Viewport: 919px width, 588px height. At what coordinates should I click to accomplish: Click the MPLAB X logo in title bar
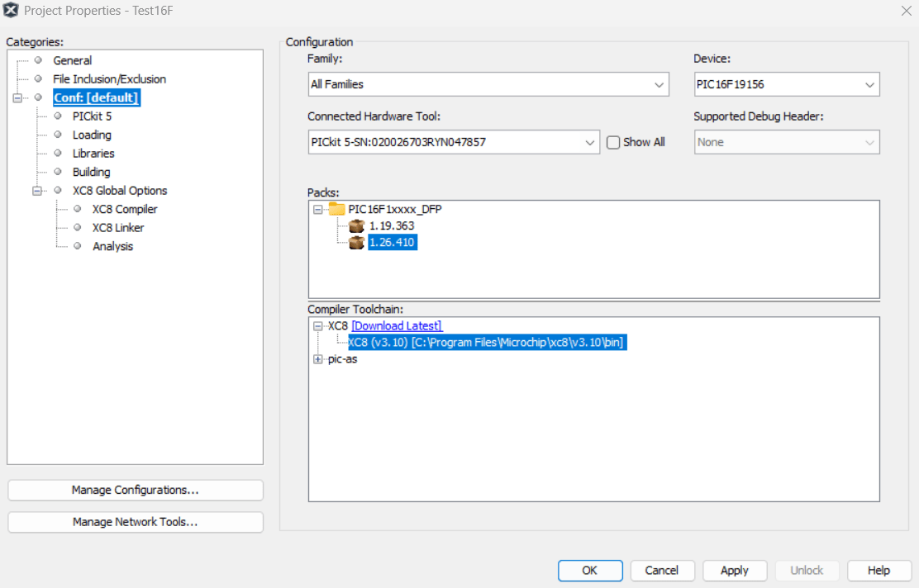(12, 11)
